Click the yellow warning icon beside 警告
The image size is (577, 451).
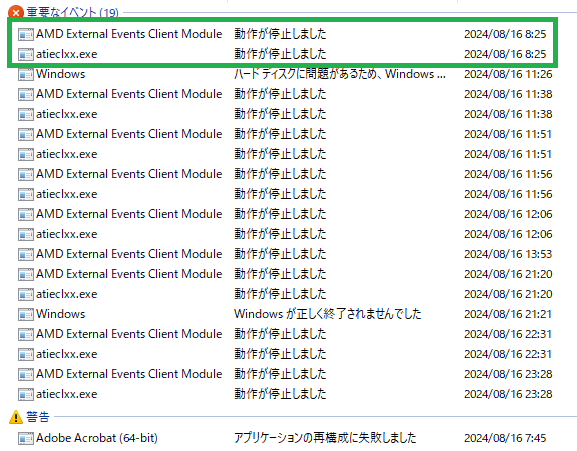point(16,417)
